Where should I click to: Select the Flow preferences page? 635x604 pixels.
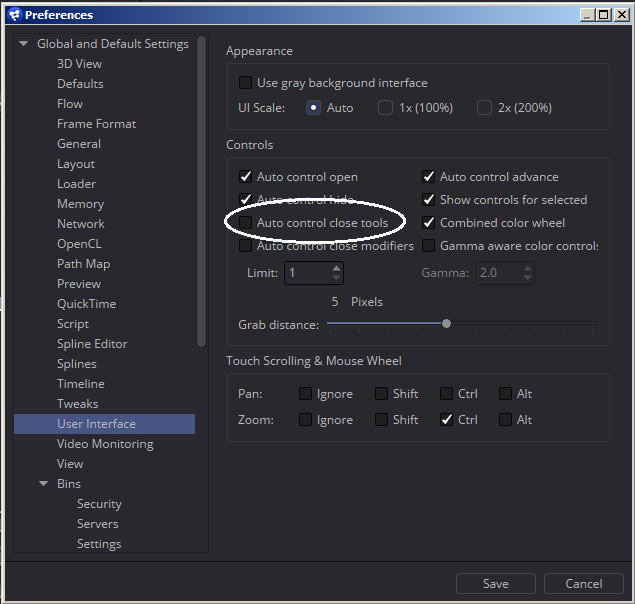coord(70,104)
